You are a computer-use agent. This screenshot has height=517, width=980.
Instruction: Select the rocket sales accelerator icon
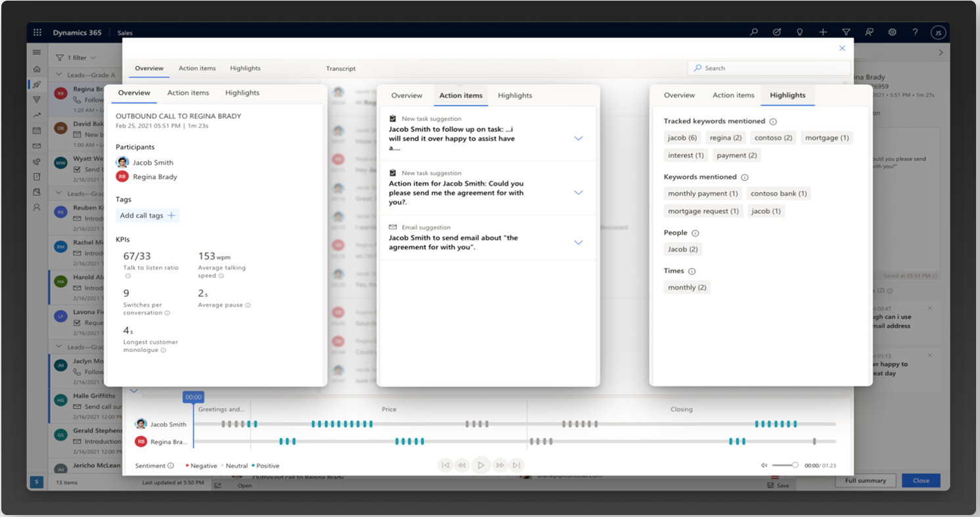[37, 85]
